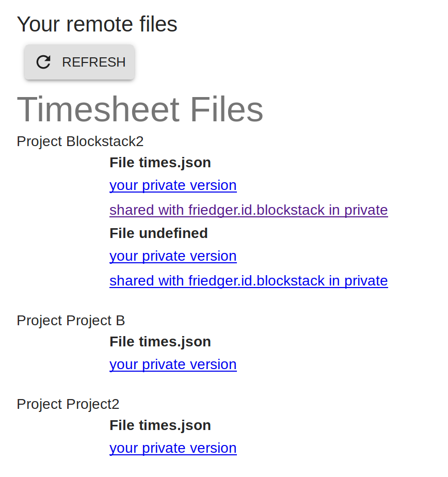
Task: Open Project2 private version link
Action: pos(173,448)
